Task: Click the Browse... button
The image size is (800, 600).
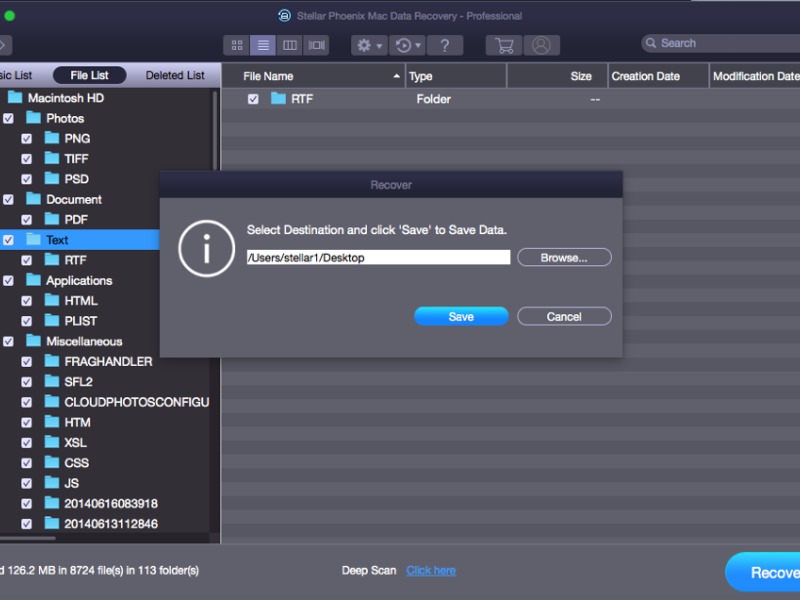Action: click(x=564, y=258)
